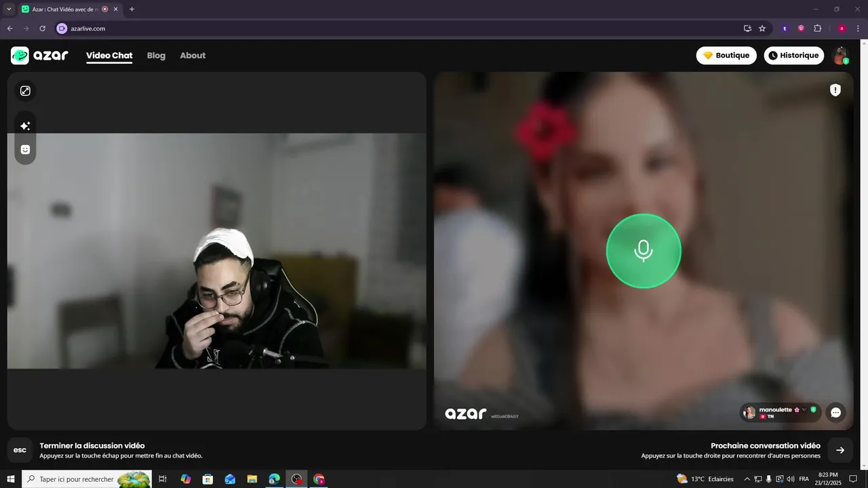This screenshot has height=488, width=868.
Task: Open the Copilot icon on taskbar
Action: pos(186,479)
